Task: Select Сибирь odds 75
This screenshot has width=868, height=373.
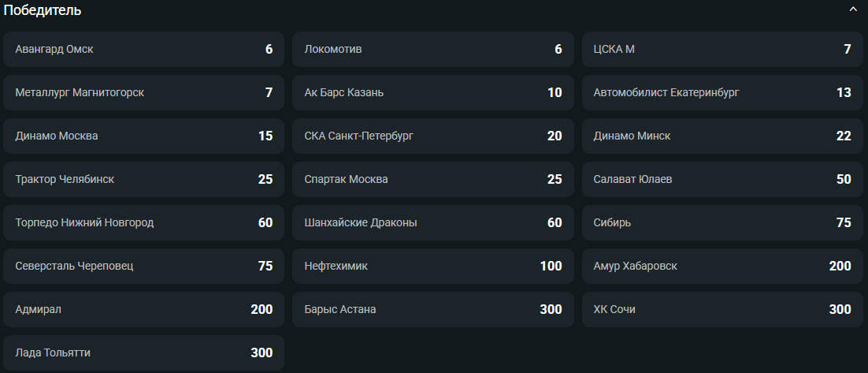Action: coord(722,223)
